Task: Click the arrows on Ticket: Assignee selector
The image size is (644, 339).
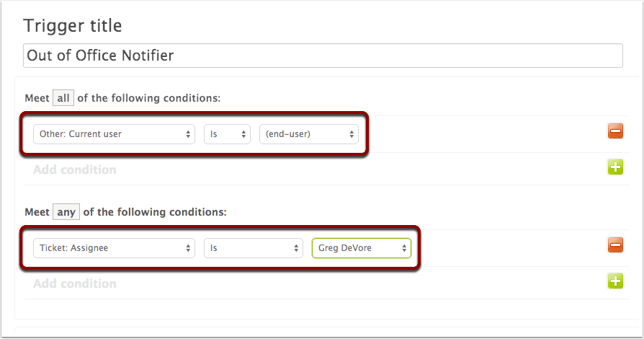Action: (188, 248)
